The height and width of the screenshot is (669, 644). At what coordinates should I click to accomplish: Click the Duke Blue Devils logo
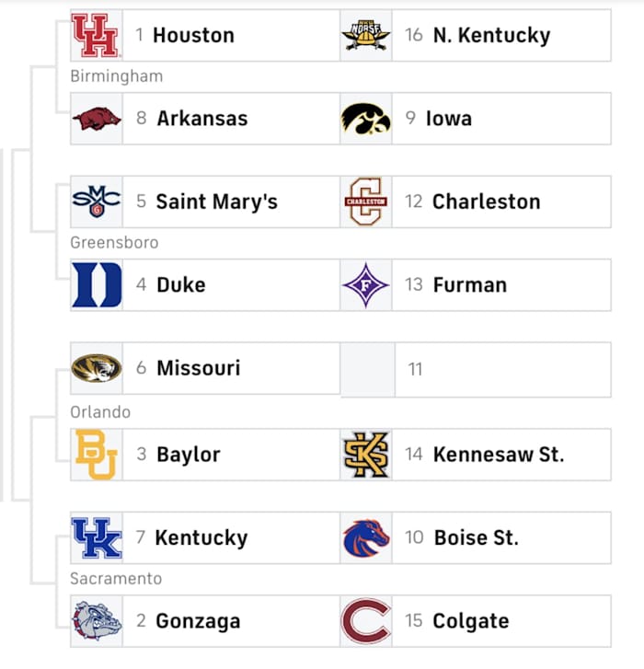coord(96,284)
